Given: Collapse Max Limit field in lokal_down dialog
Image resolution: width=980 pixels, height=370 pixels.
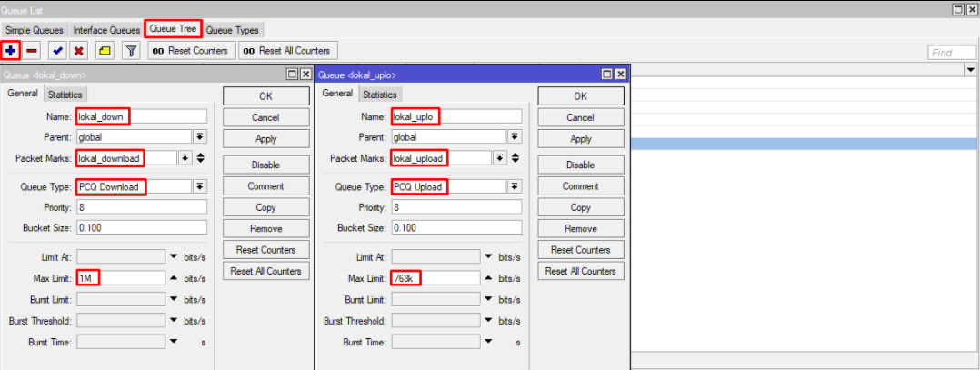Looking at the screenshot, I should [174, 277].
